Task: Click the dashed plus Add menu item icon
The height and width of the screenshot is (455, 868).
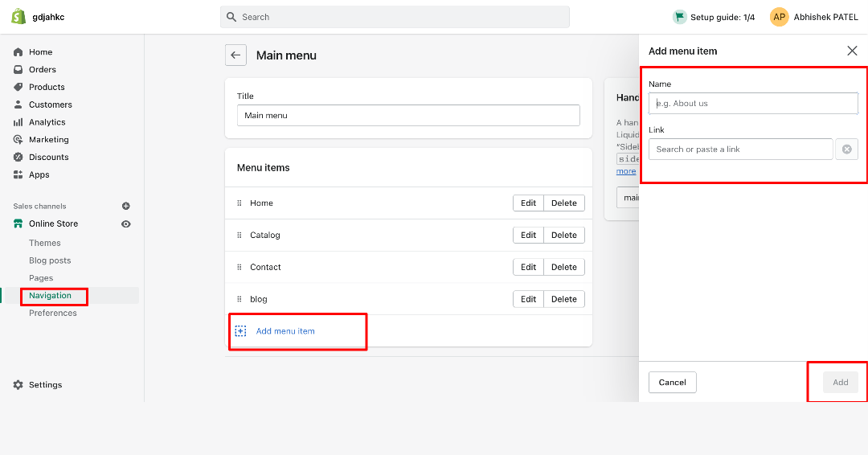Action: click(241, 331)
